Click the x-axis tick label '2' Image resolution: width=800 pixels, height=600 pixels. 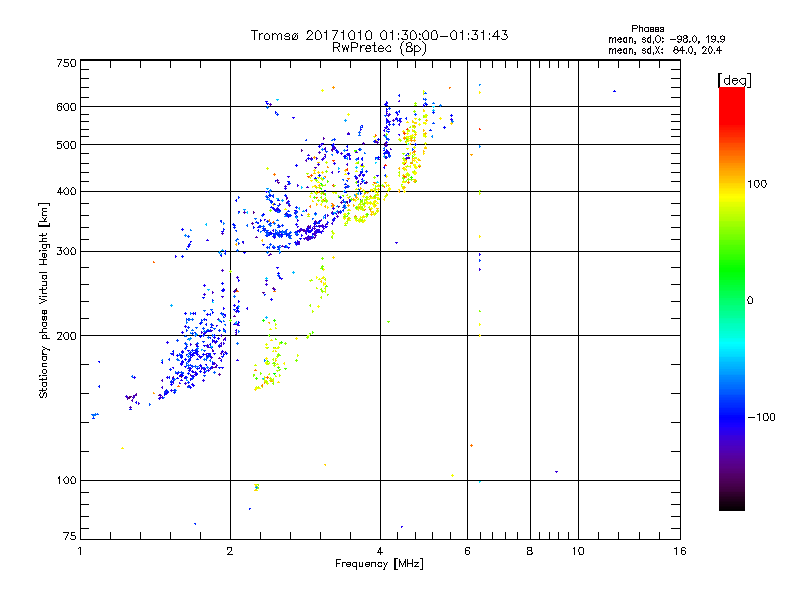(x=230, y=551)
